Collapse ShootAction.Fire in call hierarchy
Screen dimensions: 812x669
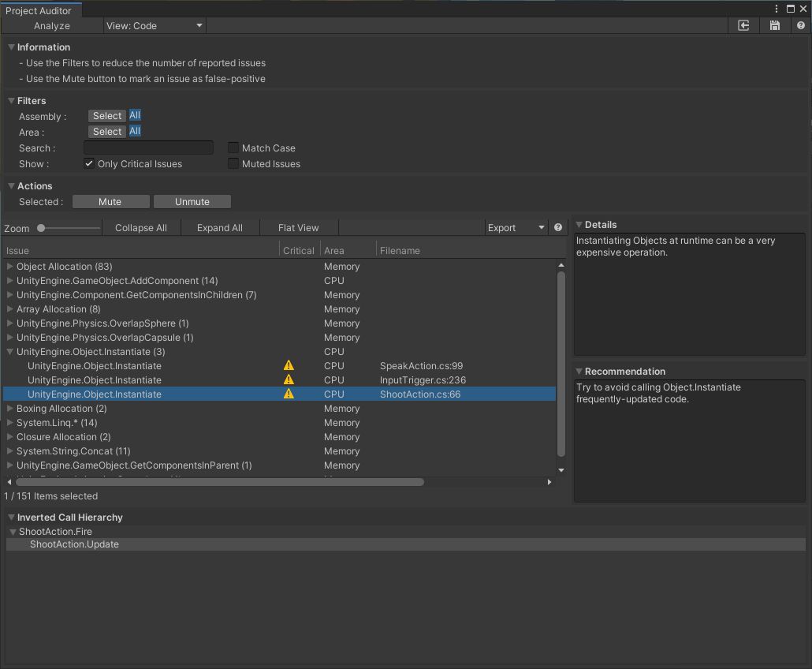click(13, 532)
